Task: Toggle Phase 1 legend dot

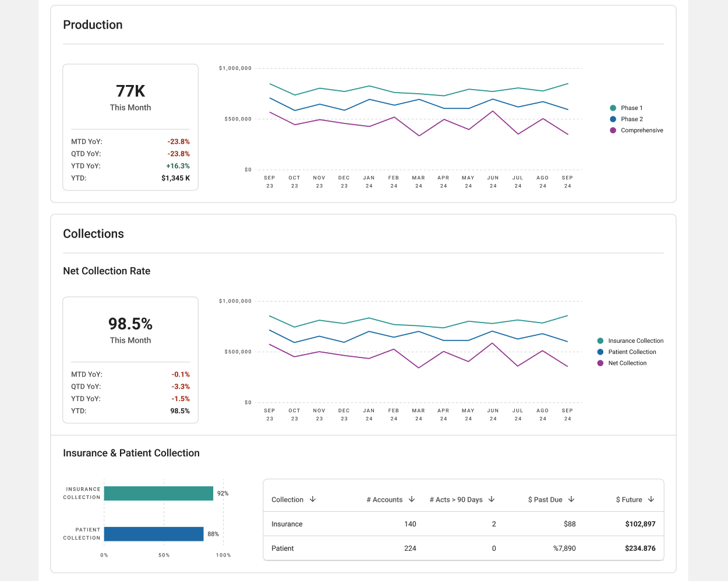Action: pos(613,108)
